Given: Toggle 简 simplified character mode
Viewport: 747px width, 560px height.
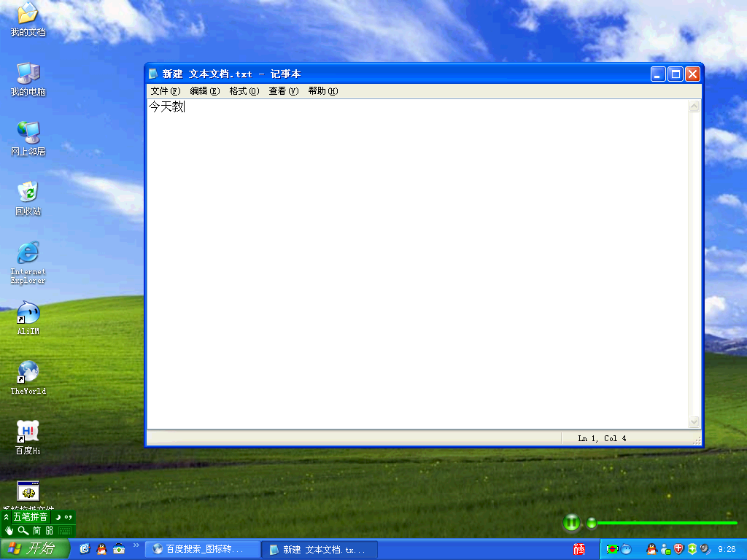Looking at the screenshot, I should pos(36,531).
